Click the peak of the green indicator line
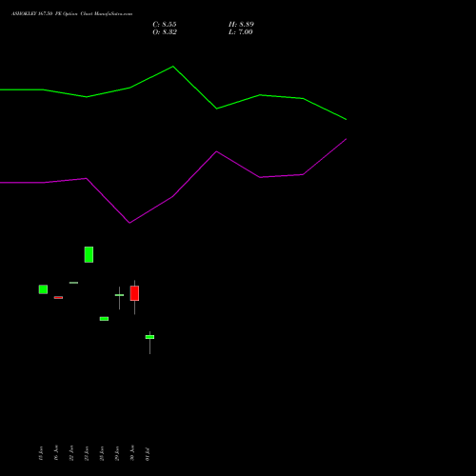 tap(173, 67)
